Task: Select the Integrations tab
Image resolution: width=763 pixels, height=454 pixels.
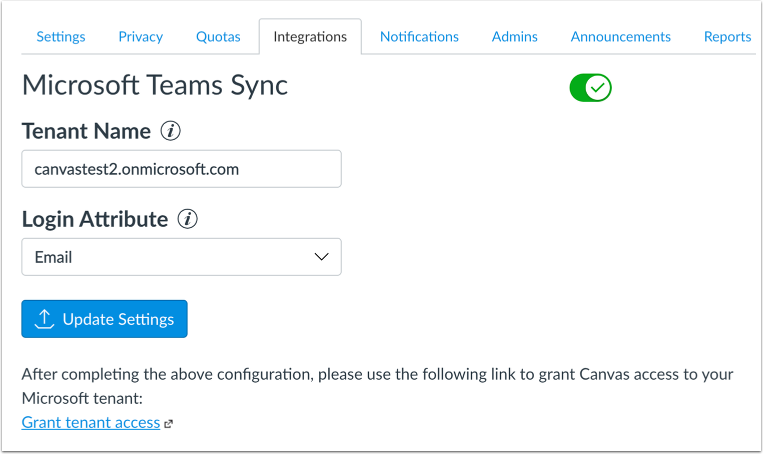Action: [x=310, y=36]
